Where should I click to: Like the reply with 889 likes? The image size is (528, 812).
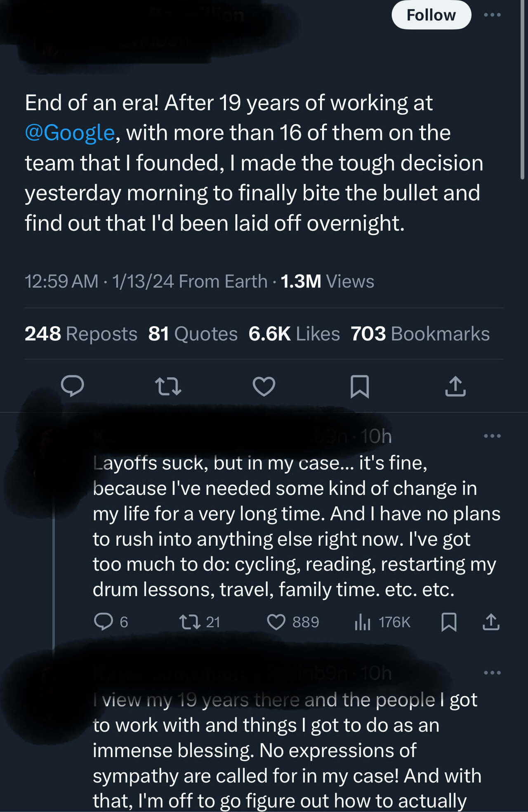pos(293,622)
